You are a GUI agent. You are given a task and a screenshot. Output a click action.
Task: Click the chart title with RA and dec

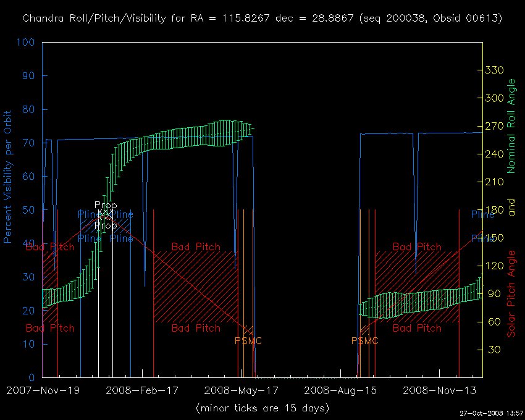coord(262,19)
